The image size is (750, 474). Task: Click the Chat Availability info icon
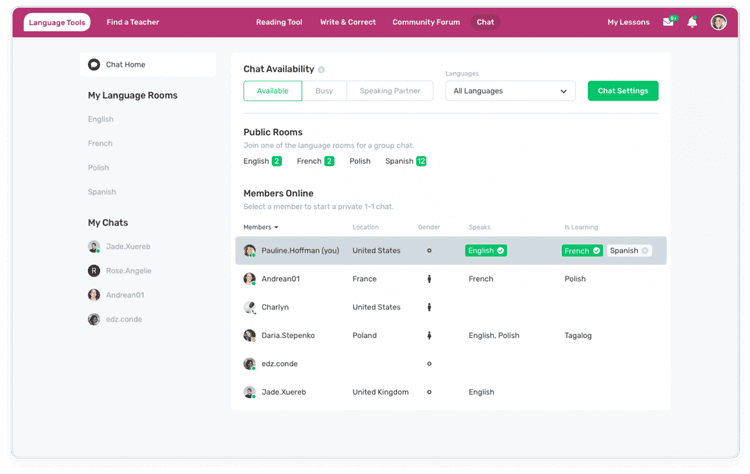(x=321, y=70)
